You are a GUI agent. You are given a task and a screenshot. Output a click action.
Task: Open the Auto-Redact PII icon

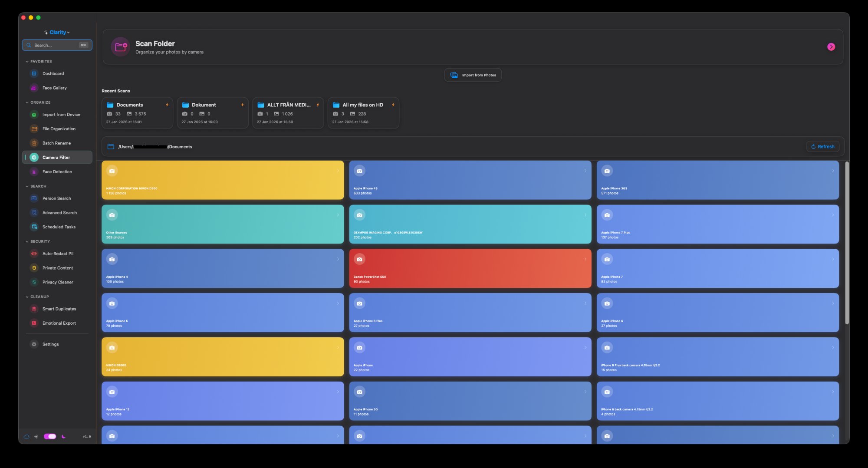(x=34, y=254)
